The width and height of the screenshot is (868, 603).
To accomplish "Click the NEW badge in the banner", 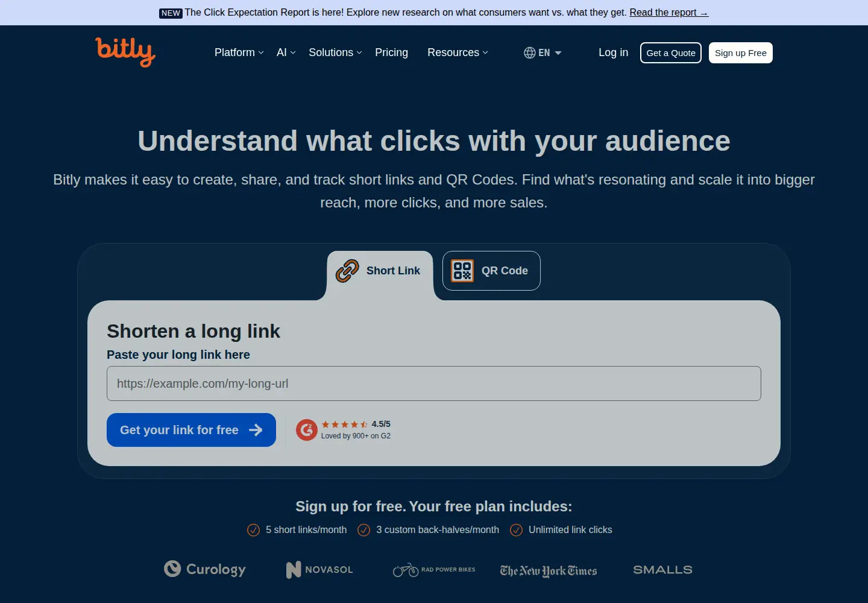I will [171, 13].
